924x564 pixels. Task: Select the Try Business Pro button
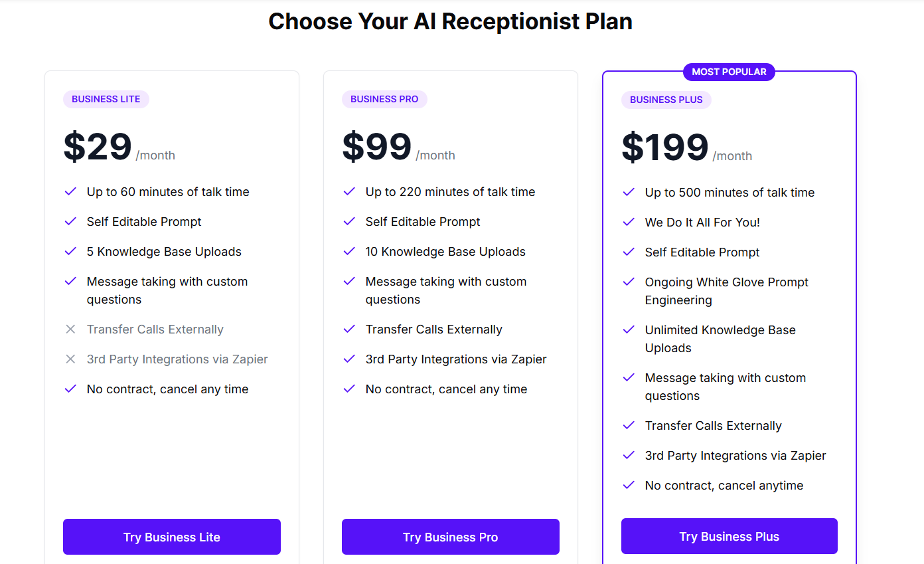click(451, 537)
